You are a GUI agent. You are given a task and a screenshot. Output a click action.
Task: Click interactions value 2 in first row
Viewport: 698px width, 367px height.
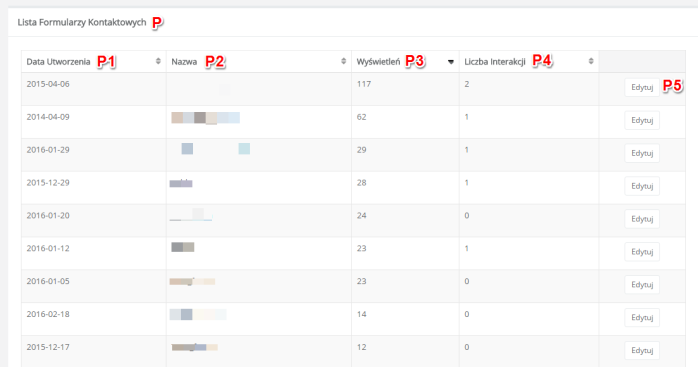point(467,84)
